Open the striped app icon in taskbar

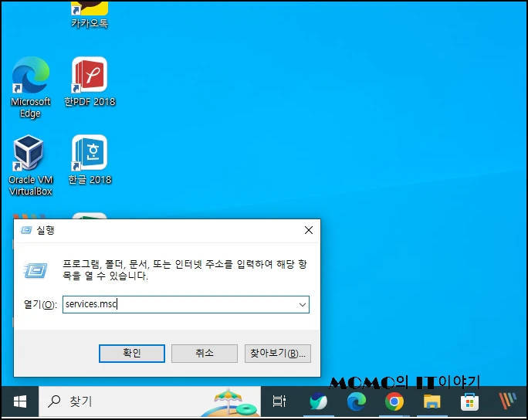tap(507, 401)
